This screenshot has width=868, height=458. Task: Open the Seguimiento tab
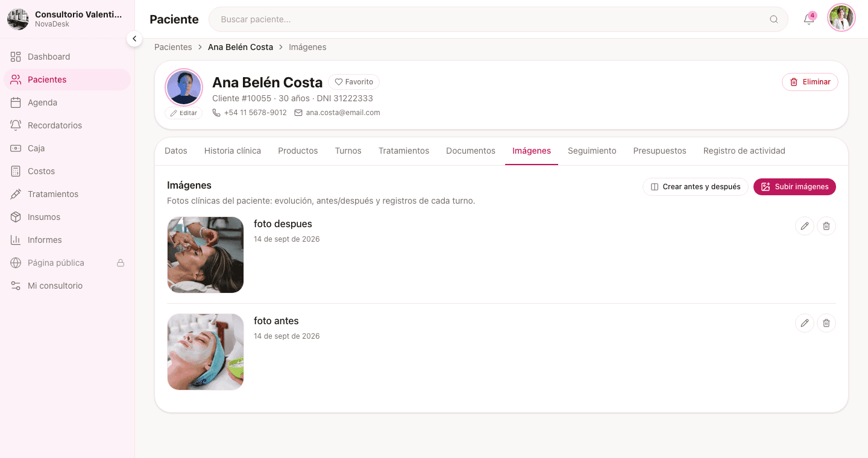point(592,151)
